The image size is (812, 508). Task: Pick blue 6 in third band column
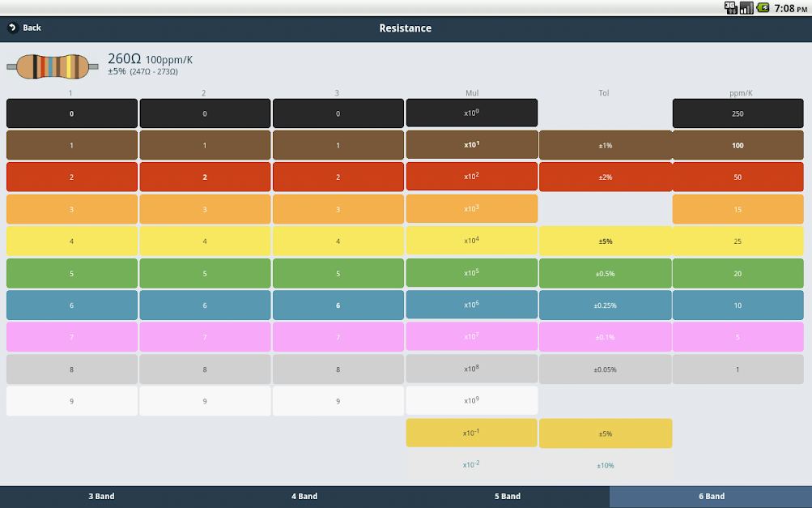[338, 305]
